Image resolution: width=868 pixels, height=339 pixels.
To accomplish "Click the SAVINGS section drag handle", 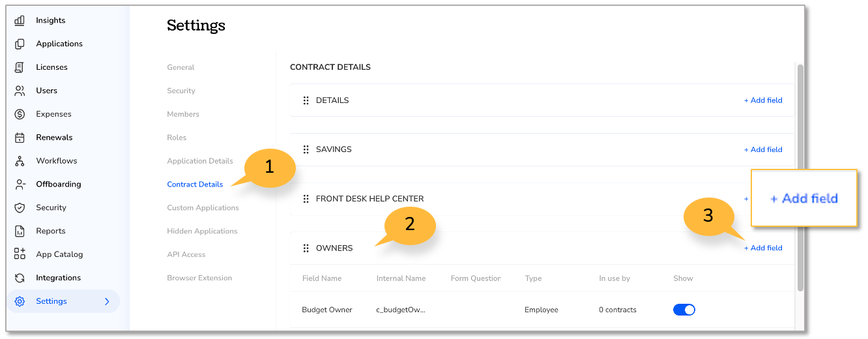I will [x=306, y=149].
